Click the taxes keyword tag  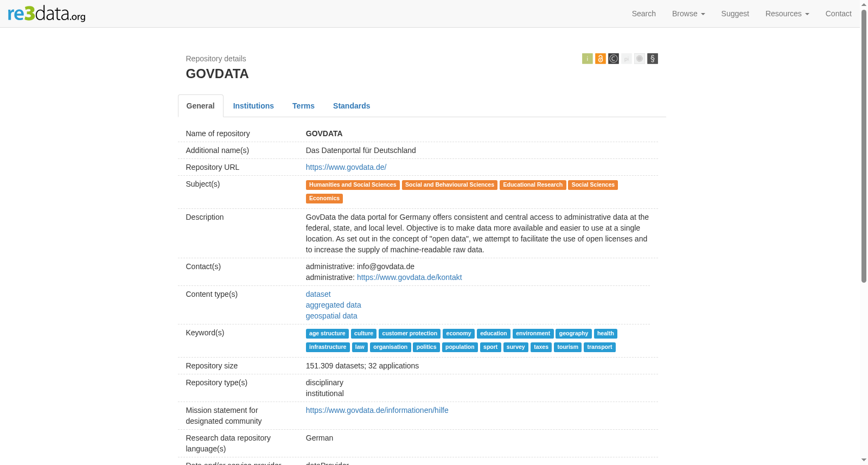[541, 347]
